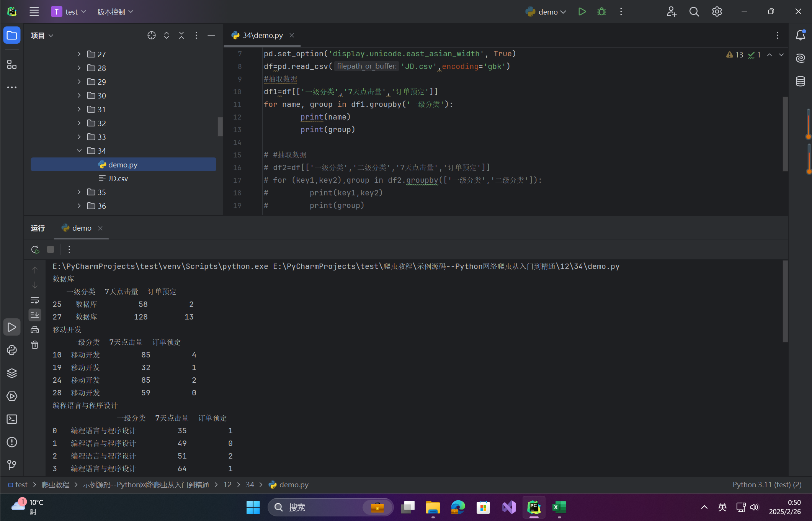812x521 pixels.
Task: Rerun the demo script
Action: [35, 249]
